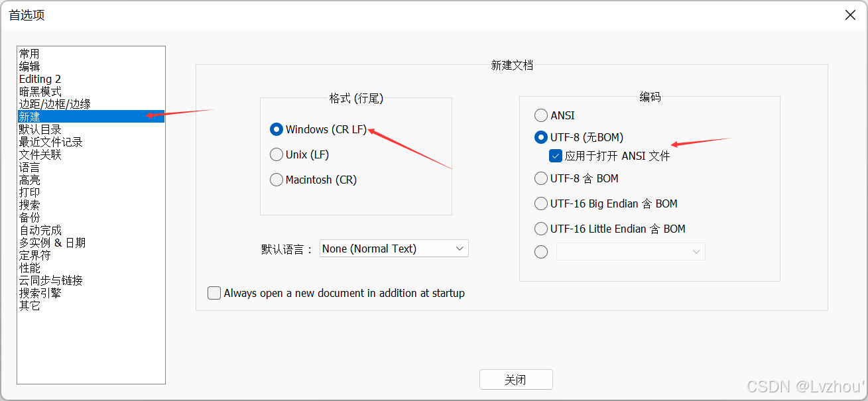Open 搜索引擎 settings
This screenshot has height=401, width=868.
coord(91,293)
